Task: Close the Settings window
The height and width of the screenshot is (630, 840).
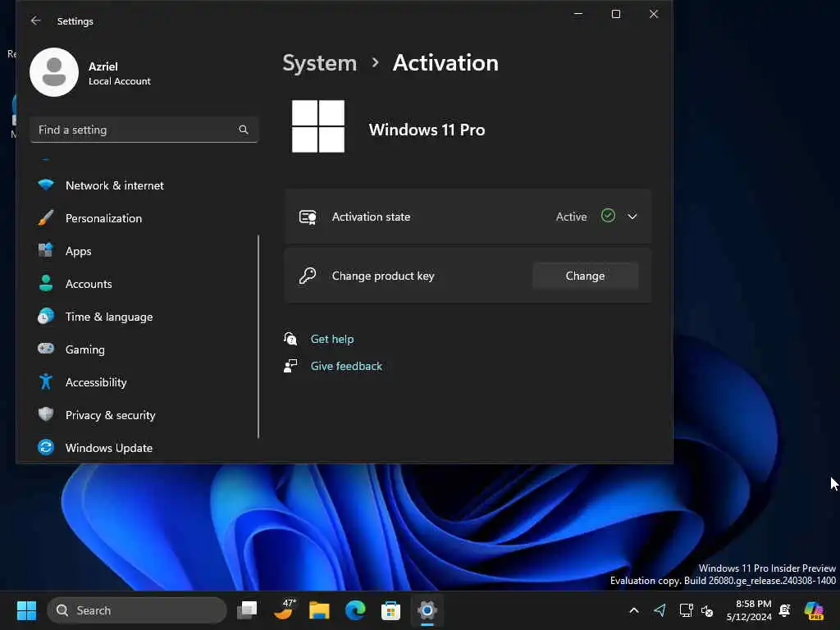Action: [654, 14]
